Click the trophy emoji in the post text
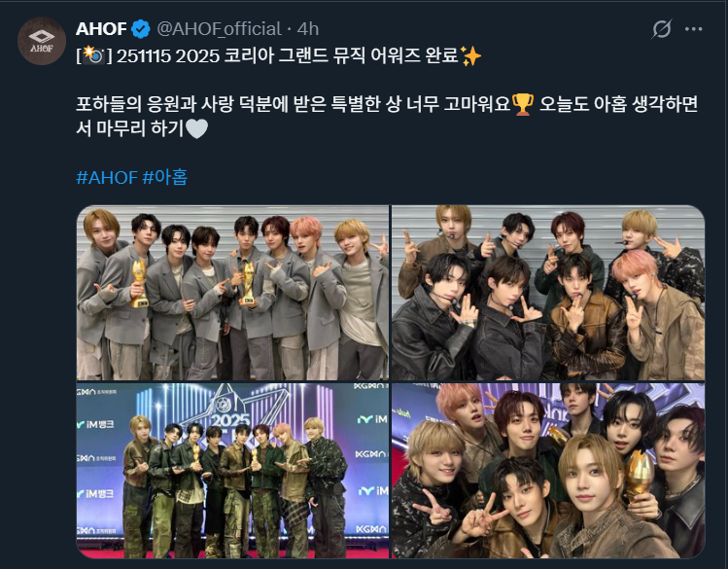728x569 pixels. [523, 104]
